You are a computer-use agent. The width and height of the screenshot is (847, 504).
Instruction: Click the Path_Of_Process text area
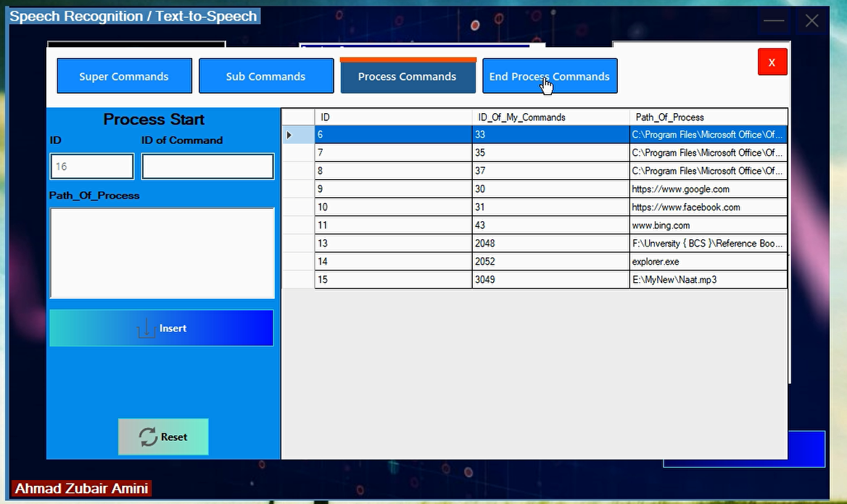[x=162, y=253]
